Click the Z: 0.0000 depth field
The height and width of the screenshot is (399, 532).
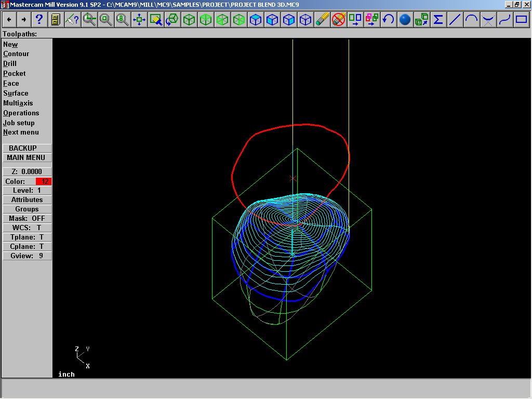pyautogui.click(x=27, y=171)
